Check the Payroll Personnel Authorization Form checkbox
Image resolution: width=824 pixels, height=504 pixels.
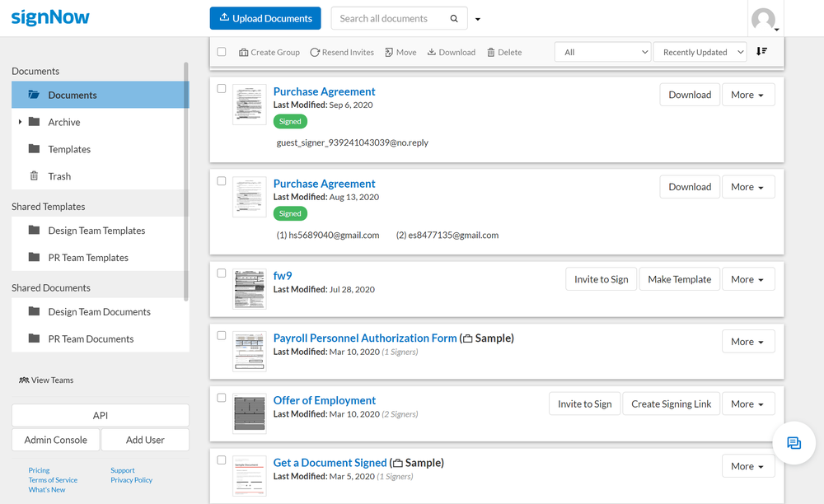222,335
